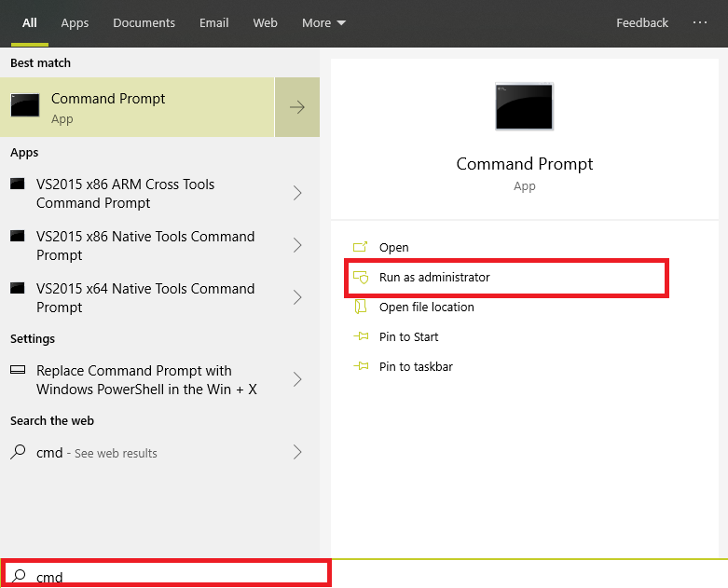Click the large Command Prompt preview icon

click(524, 106)
